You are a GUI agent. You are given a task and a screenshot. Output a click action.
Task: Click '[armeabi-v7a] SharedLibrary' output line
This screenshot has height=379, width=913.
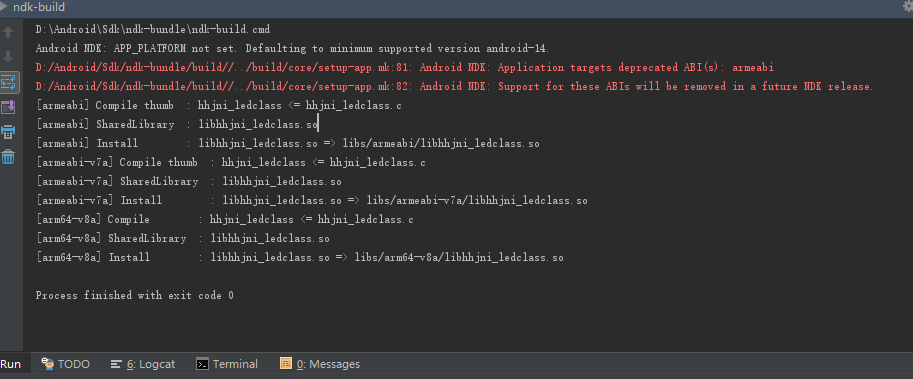189,182
